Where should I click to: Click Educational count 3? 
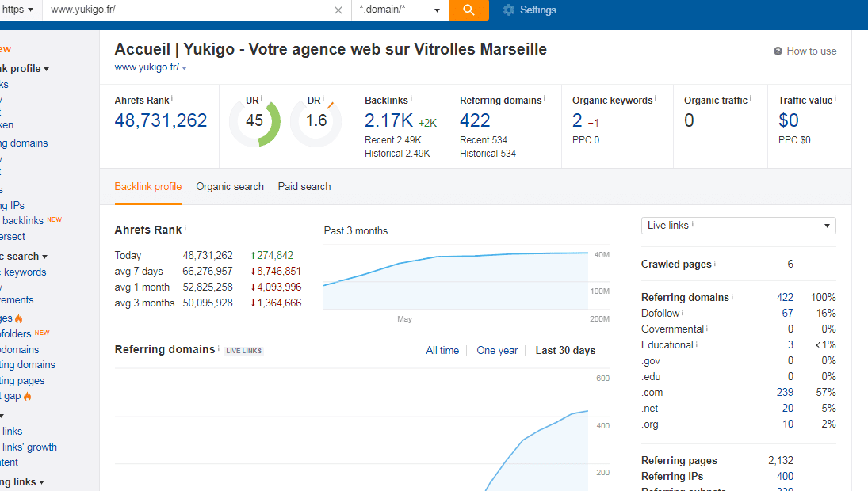click(x=790, y=344)
